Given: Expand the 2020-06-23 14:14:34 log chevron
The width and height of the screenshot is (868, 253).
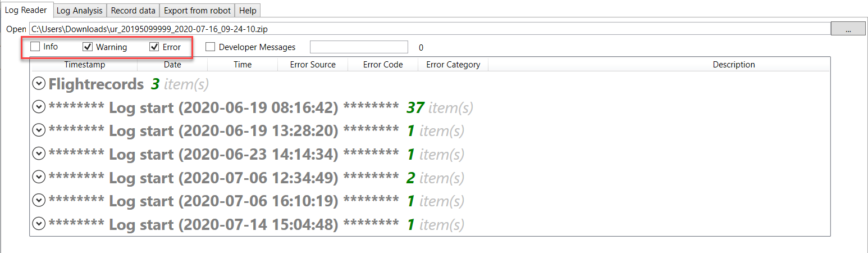Looking at the screenshot, I should [x=39, y=154].
